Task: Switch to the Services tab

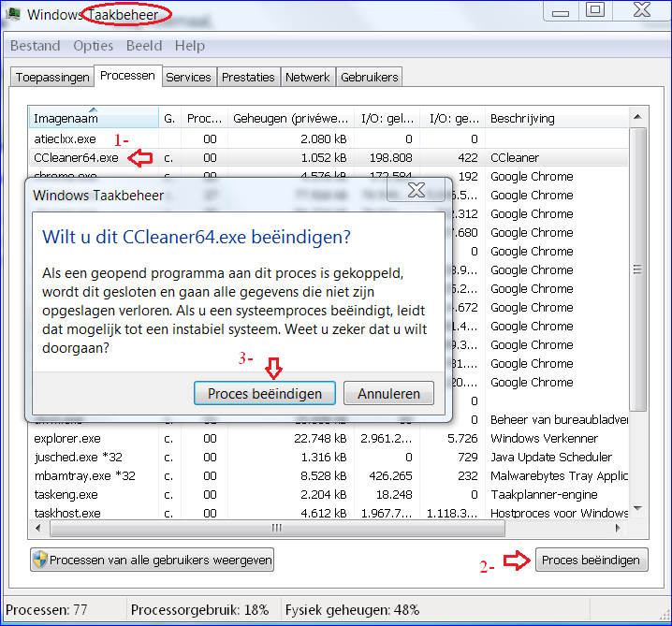Action: [x=188, y=77]
